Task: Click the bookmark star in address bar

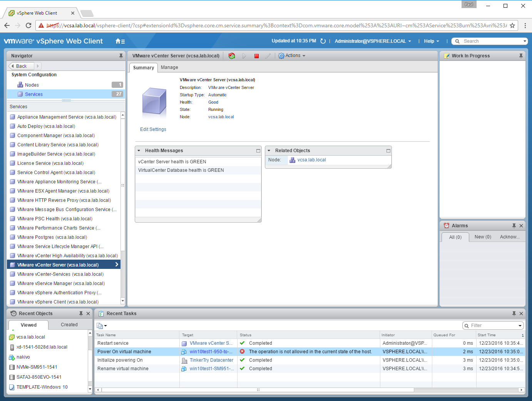Action: pos(512,25)
